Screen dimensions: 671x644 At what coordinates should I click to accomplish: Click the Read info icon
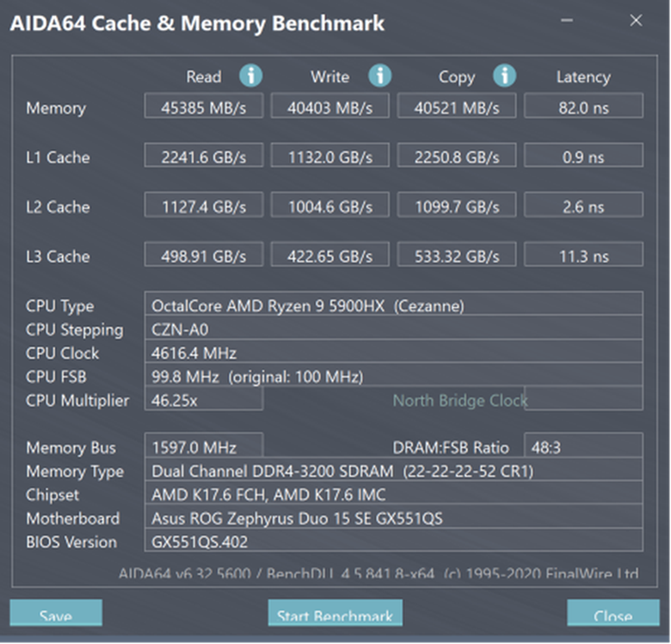[250, 76]
